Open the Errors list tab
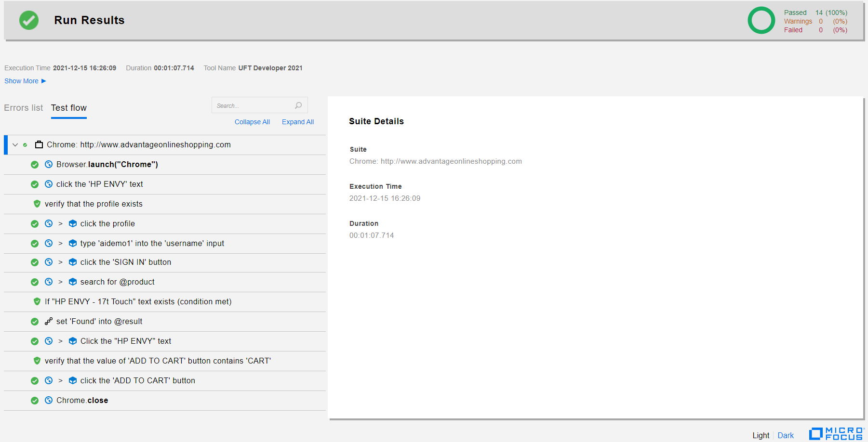 pyautogui.click(x=24, y=108)
